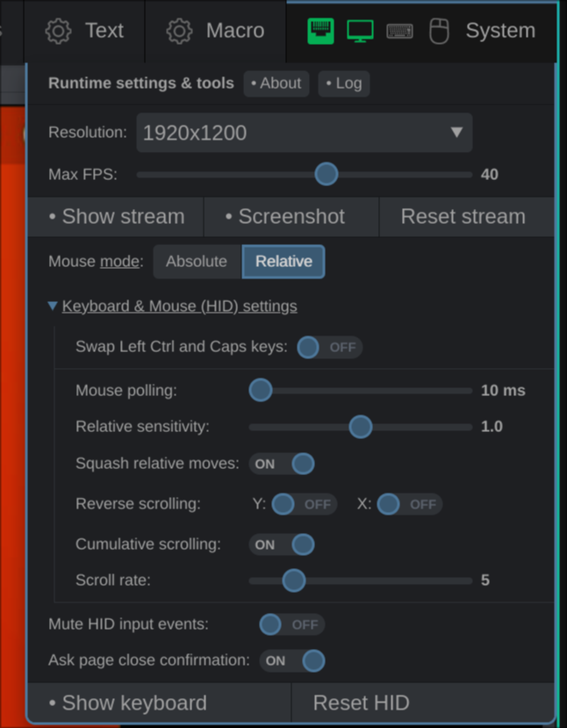
Task: Toggle Swap Left Ctrl and Caps keys
Action: (x=329, y=347)
